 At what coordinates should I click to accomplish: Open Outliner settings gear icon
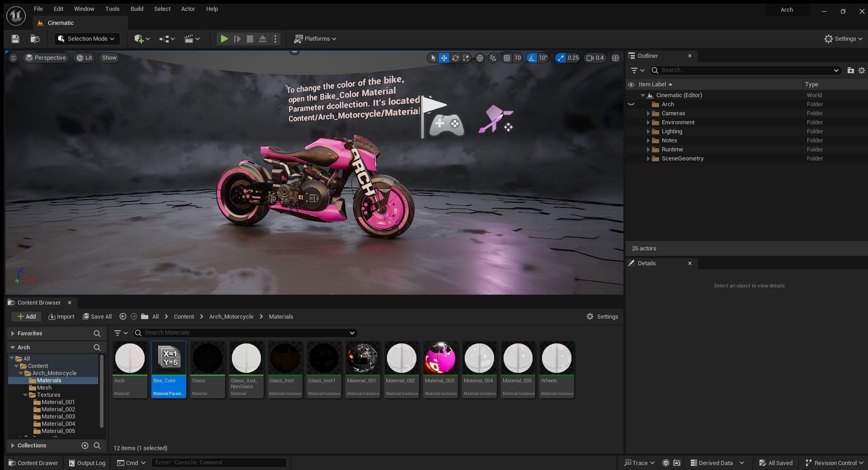[862, 70]
